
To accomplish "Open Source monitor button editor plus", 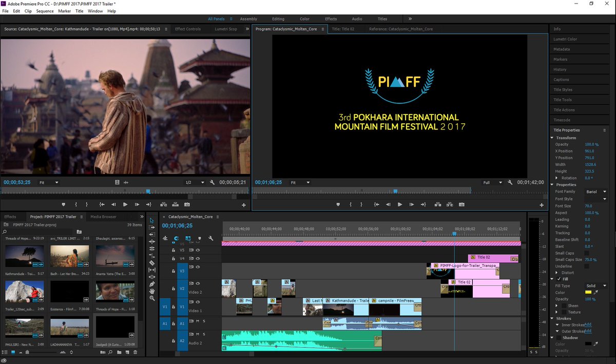I will [x=244, y=205].
